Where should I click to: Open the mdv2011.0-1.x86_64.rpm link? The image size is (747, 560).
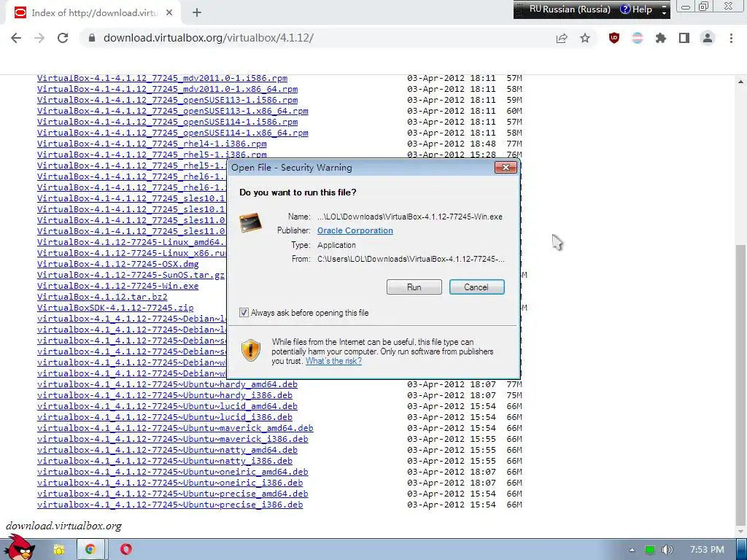point(167,89)
